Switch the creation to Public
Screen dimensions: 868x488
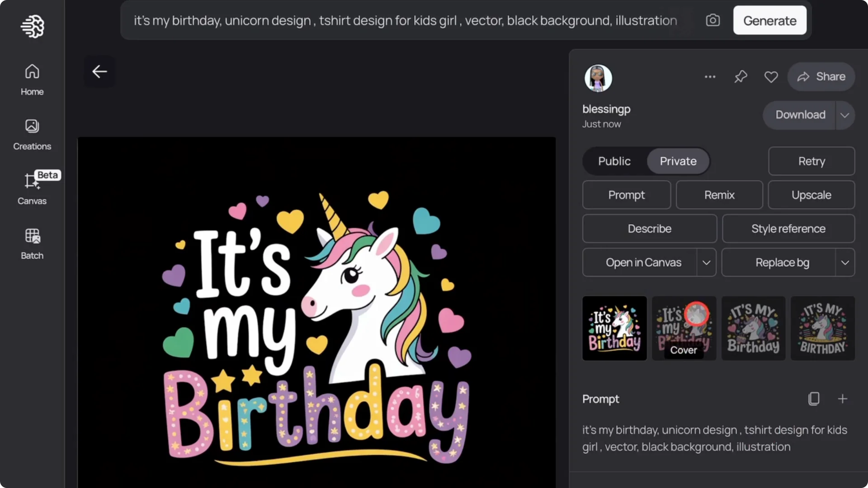click(614, 161)
